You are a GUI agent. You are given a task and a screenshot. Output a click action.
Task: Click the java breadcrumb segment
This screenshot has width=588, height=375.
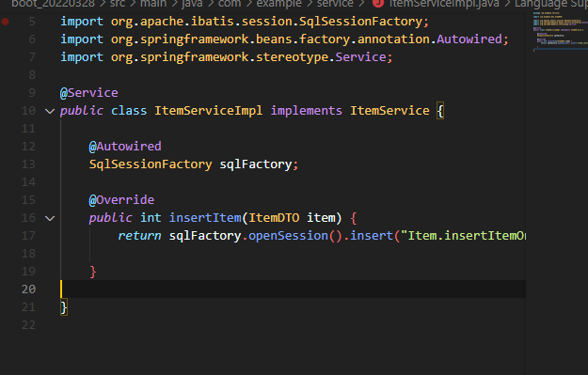[192, 4]
